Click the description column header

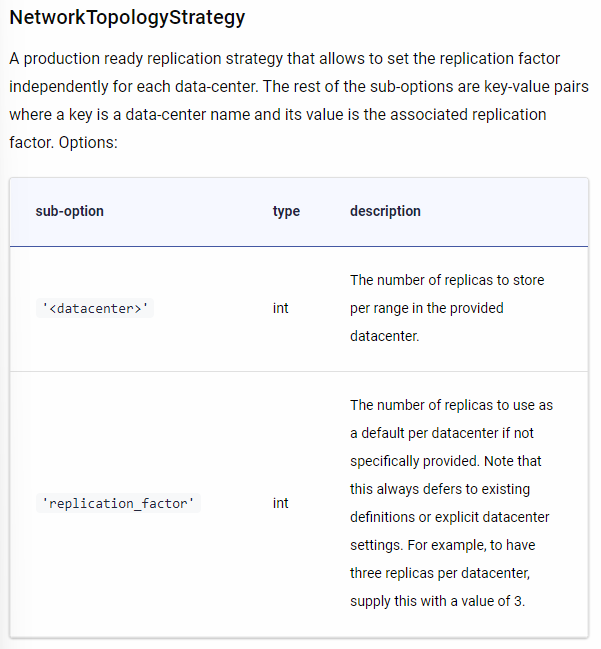[x=385, y=211]
